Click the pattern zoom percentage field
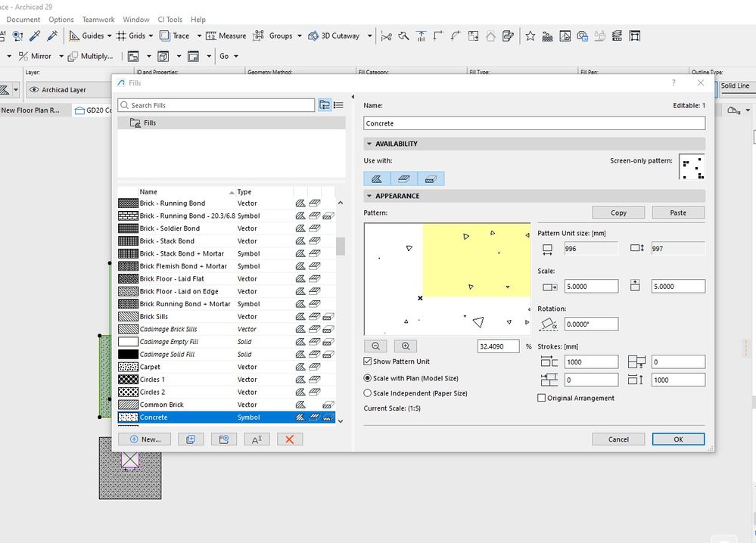The image size is (756, 543). (498, 346)
